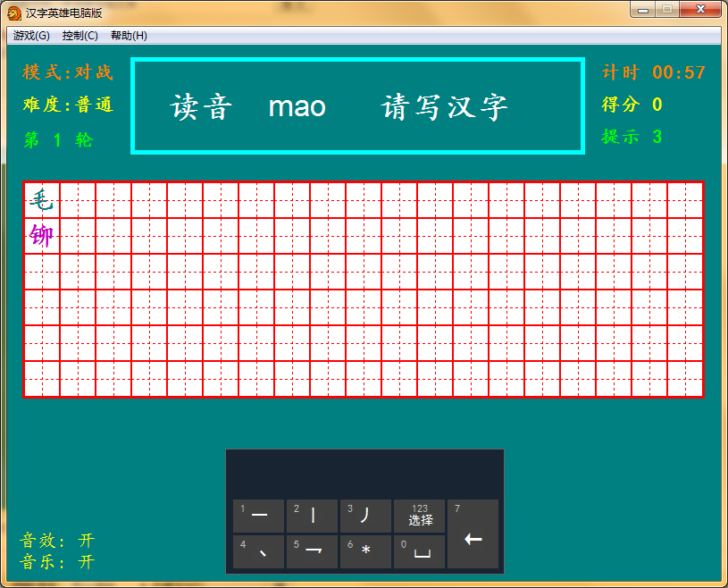Click the 毛 character in the grid

point(42,201)
